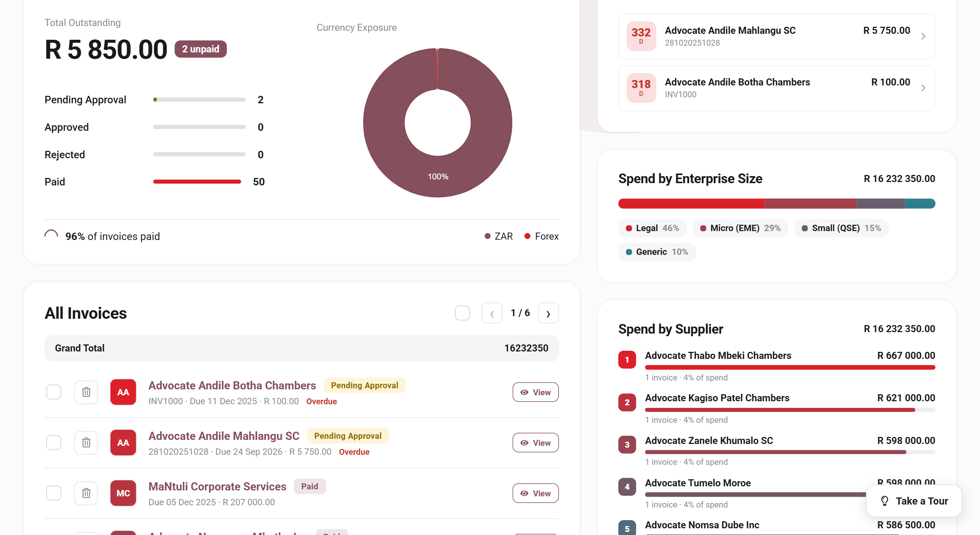This screenshot has height=535, width=980.
Task: Click the Spend by Enterprise Size stacked bar
Action: click(x=777, y=204)
